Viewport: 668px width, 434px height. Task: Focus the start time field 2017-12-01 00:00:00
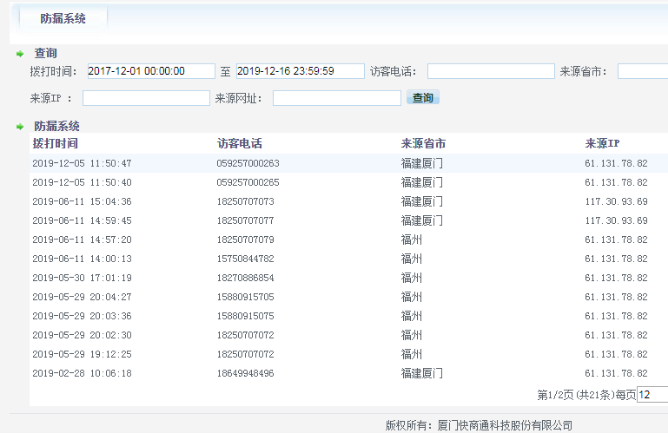pos(150,71)
